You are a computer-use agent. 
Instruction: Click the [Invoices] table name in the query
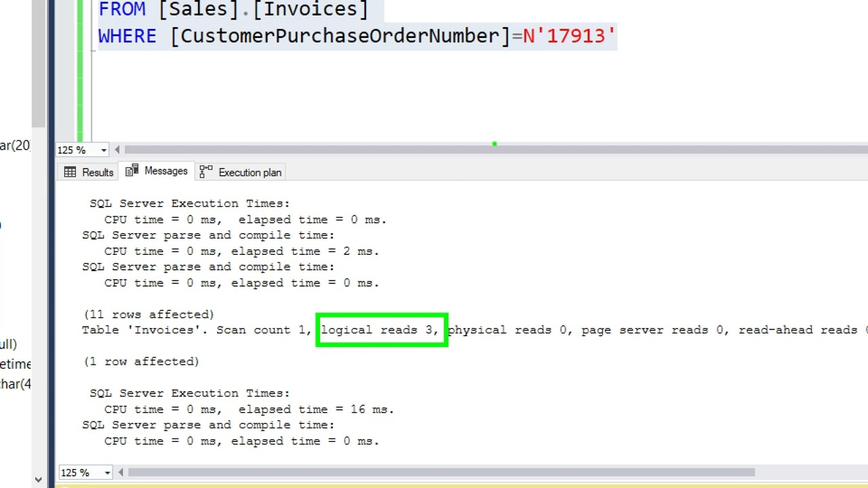[310, 9]
